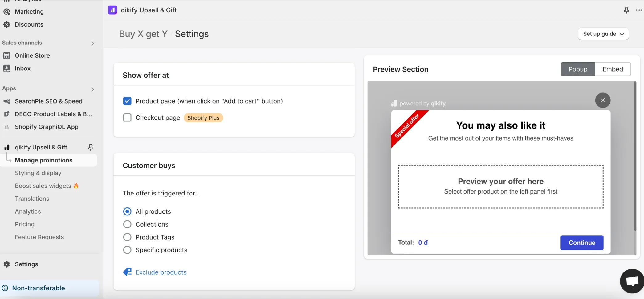644x299 pixels.
Task: Open Styling & display in the sidebar
Action: click(x=38, y=173)
